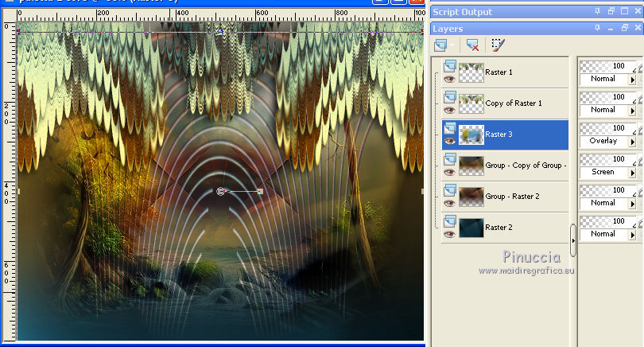Click the Pick tool rotation handle
644x347 pixels.
point(260,192)
